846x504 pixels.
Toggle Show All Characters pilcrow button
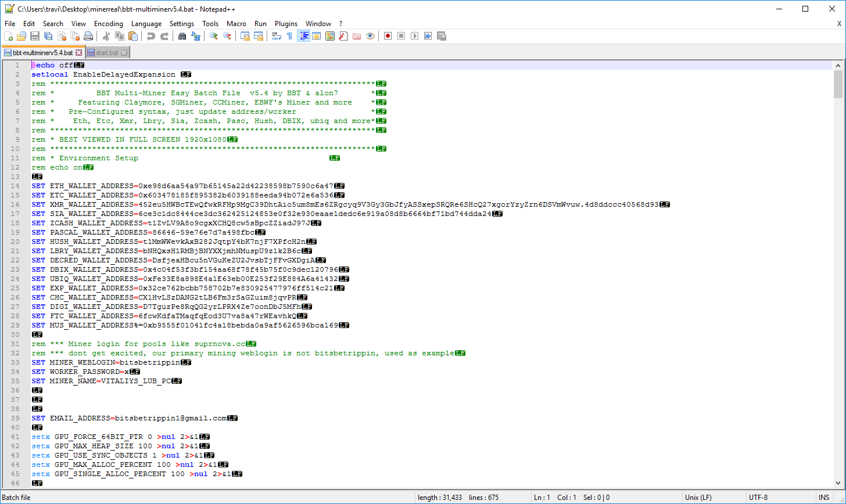289,36
